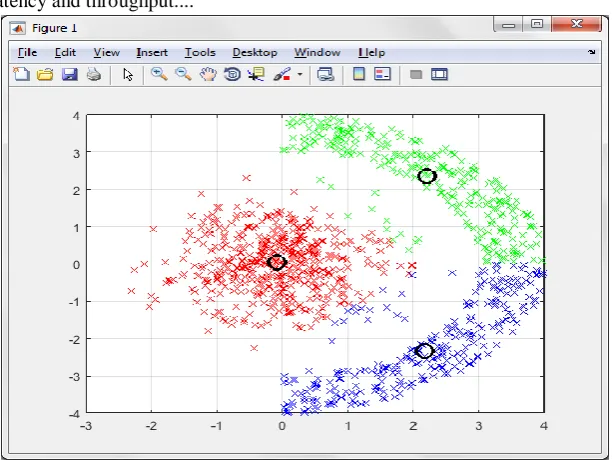The image size is (613, 465).
Task: Open the Tools menu
Action: 200,52
